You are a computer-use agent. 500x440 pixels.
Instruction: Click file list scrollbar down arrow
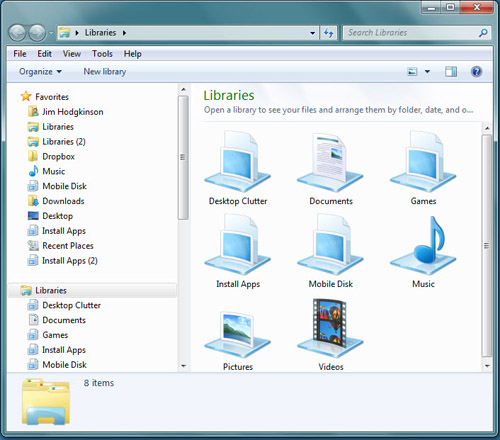coord(487,366)
